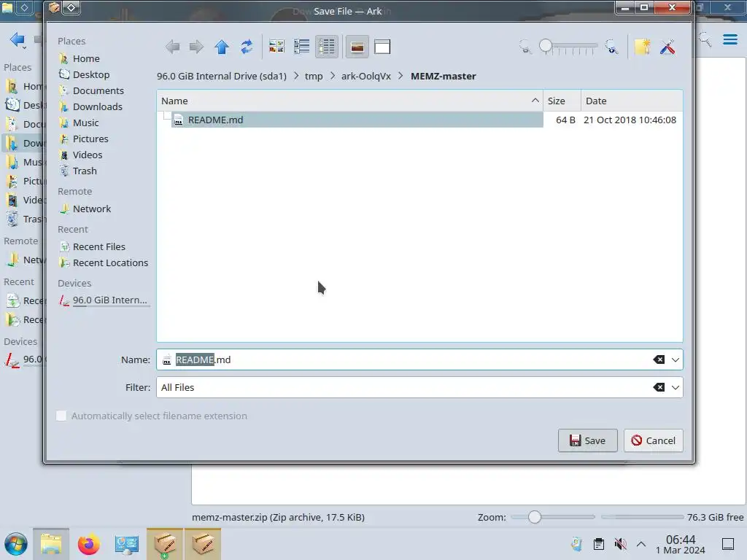
Task: Click back arrow in background Ark window
Action: pos(18,39)
